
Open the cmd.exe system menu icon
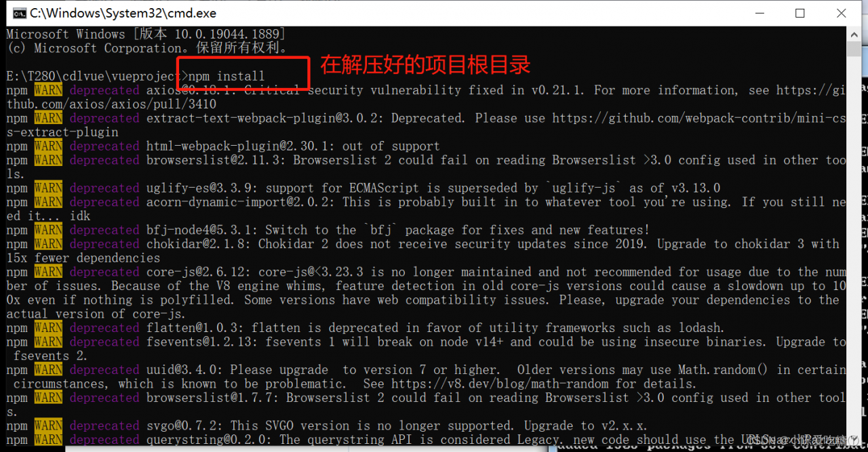pyautogui.click(x=20, y=13)
